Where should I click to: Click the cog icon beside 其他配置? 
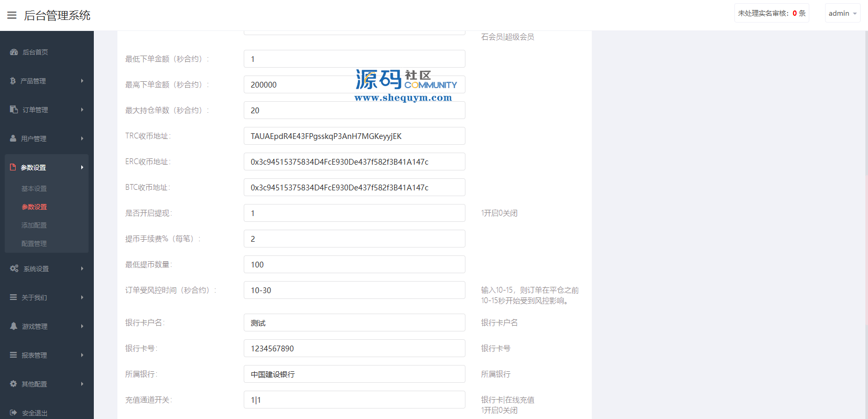tap(14, 384)
